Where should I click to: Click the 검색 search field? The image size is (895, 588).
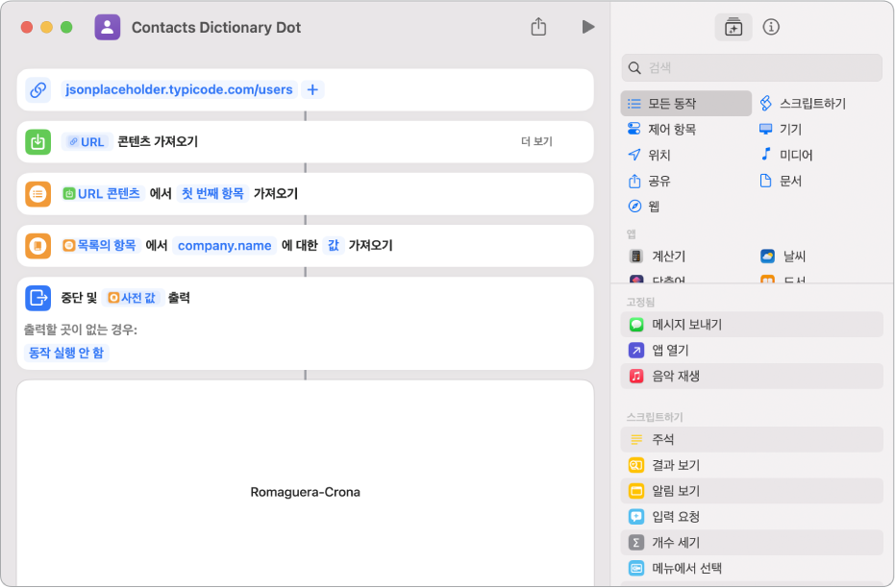pyautogui.click(x=752, y=68)
